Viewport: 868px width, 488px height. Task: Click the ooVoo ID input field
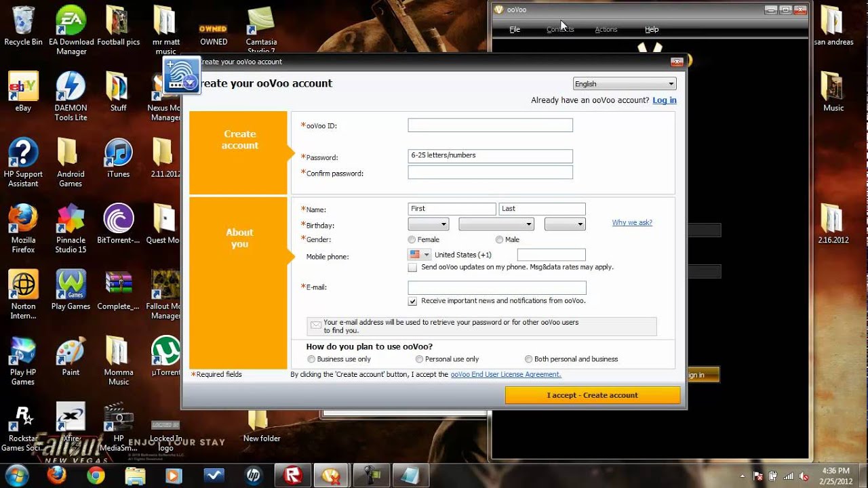click(x=490, y=125)
